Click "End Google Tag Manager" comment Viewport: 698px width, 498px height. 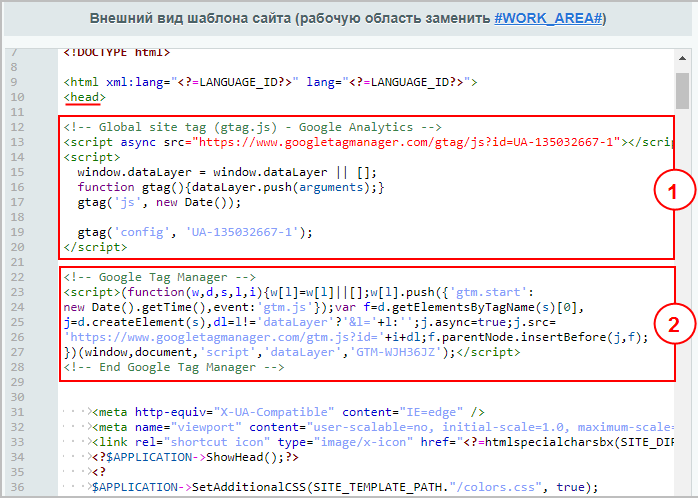point(174,368)
